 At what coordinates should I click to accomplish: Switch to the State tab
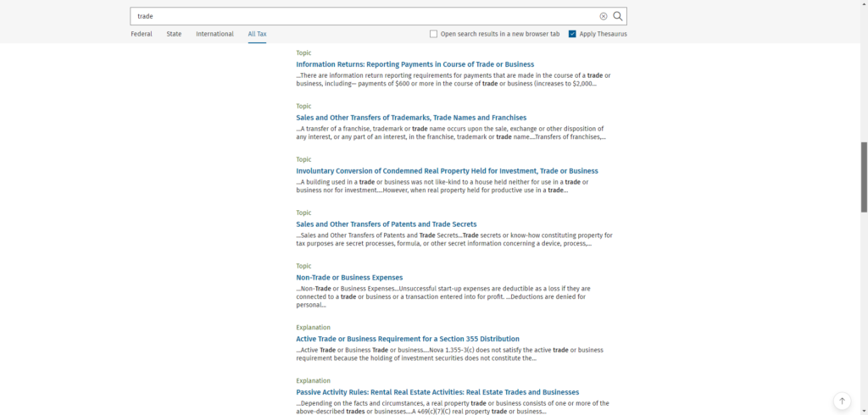[x=174, y=34]
